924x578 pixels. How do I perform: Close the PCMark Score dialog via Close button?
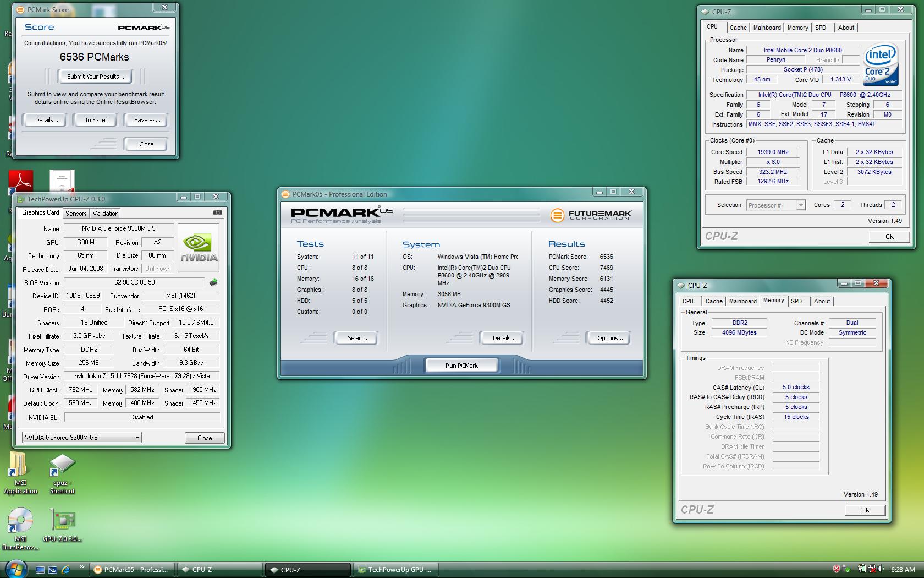pyautogui.click(x=146, y=144)
